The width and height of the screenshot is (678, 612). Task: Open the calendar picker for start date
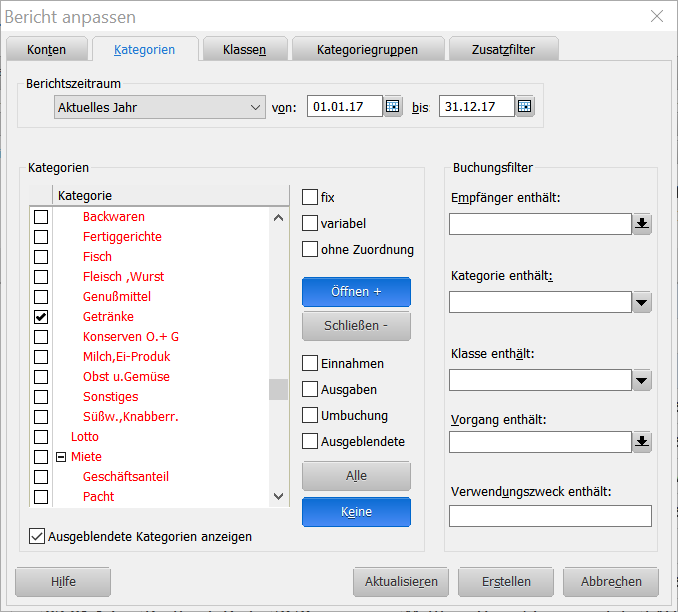point(393,107)
